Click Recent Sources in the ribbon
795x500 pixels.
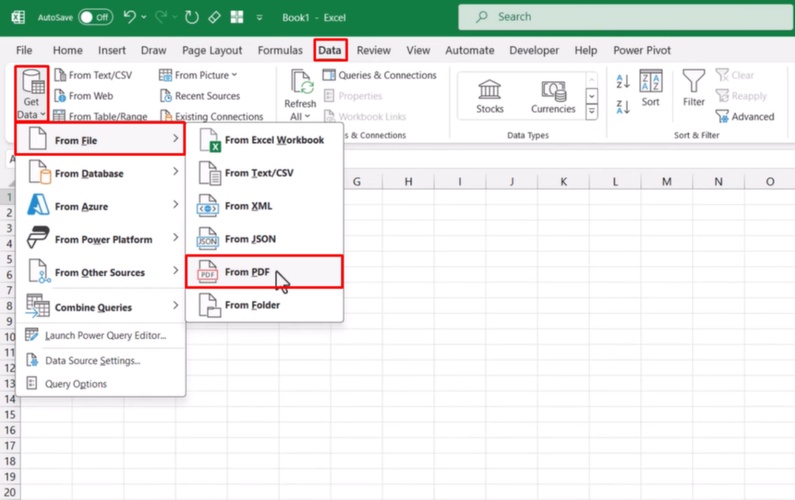[200, 95]
